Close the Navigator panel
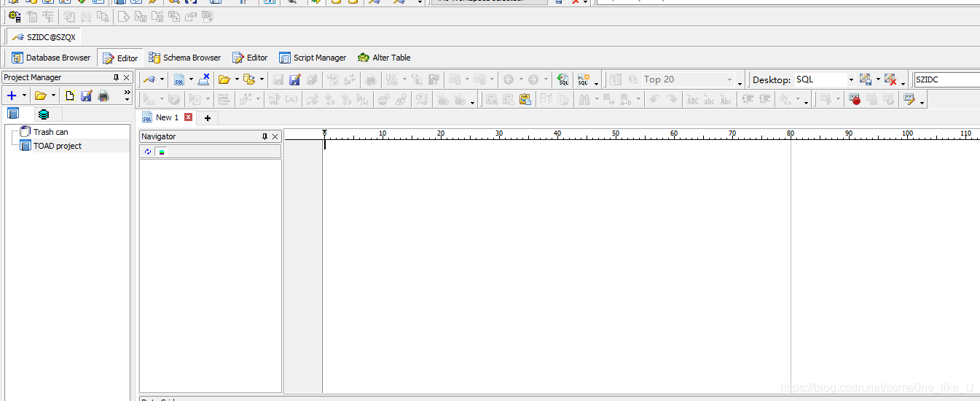Screen dimensions: 980x401 [275, 136]
